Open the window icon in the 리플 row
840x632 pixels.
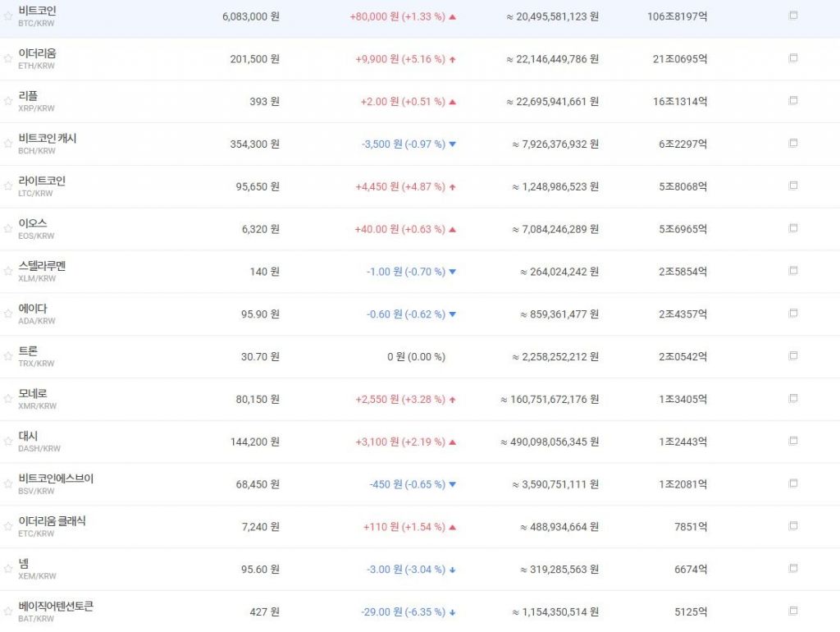pos(792,101)
